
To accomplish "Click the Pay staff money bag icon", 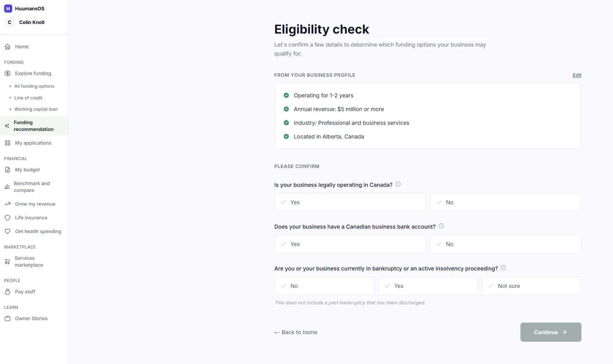I will (8, 292).
